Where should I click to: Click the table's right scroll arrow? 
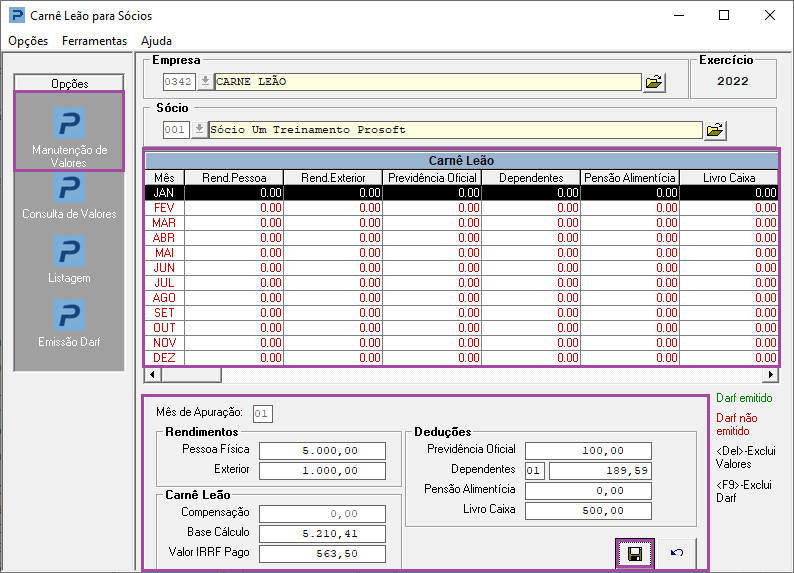(x=770, y=375)
